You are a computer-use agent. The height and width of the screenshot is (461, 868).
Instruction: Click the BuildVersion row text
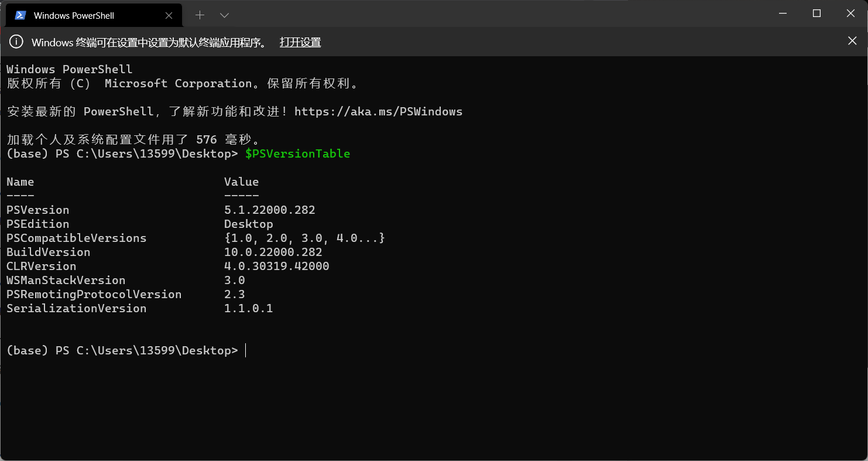click(48, 251)
